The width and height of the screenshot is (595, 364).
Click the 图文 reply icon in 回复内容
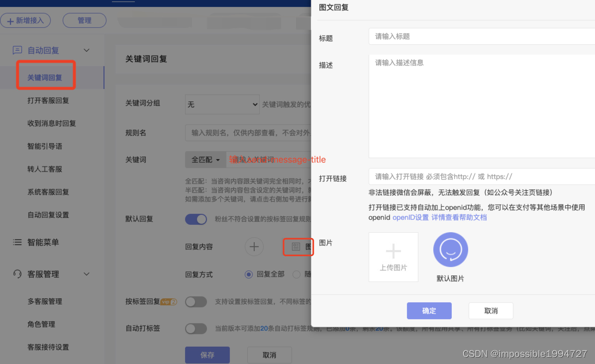(296, 247)
